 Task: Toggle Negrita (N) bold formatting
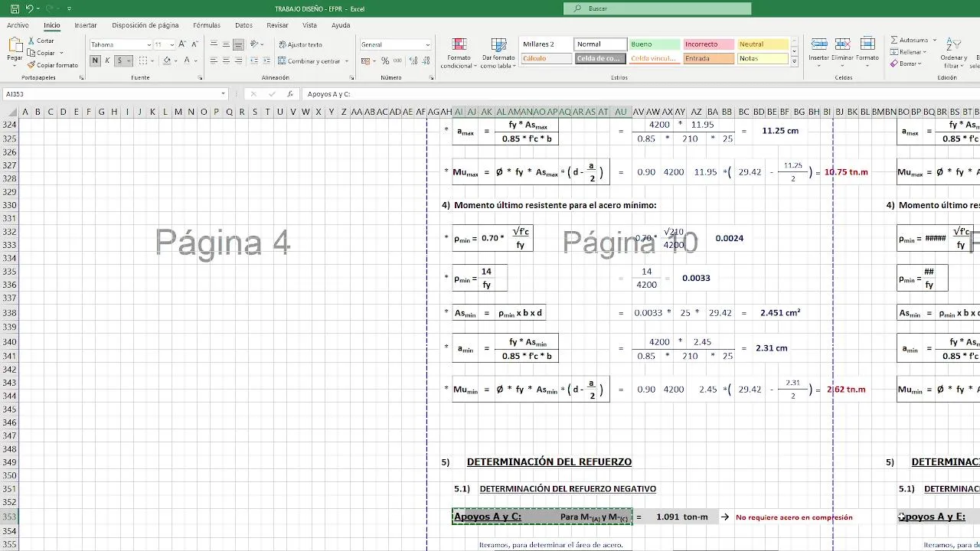[95, 60]
